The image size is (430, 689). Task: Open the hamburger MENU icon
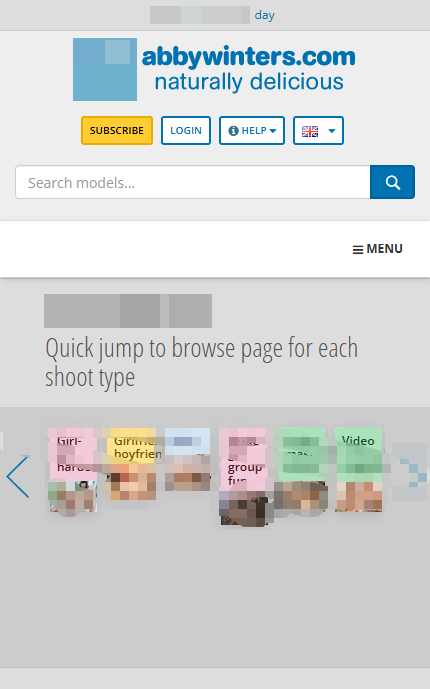click(358, 250)
